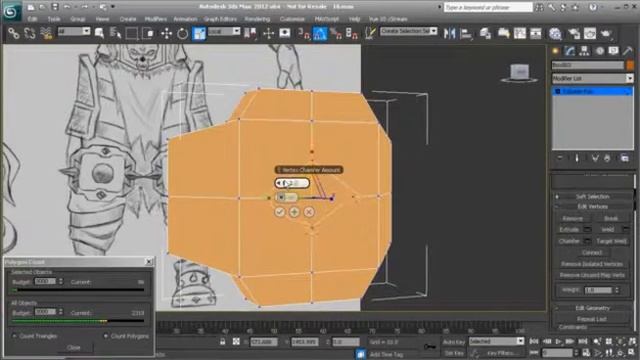Open Create Selection Set dropdown
Screen dimensions: 640x360
[x=409, y=31]
